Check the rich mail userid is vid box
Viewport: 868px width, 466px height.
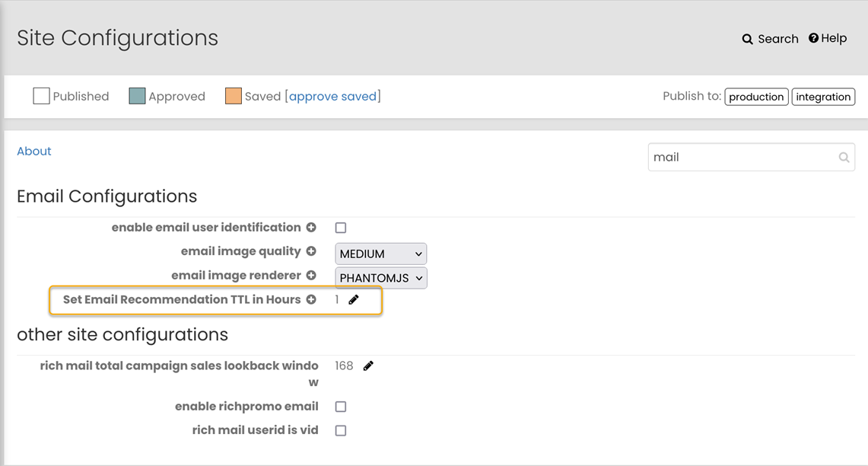point(341,431)
